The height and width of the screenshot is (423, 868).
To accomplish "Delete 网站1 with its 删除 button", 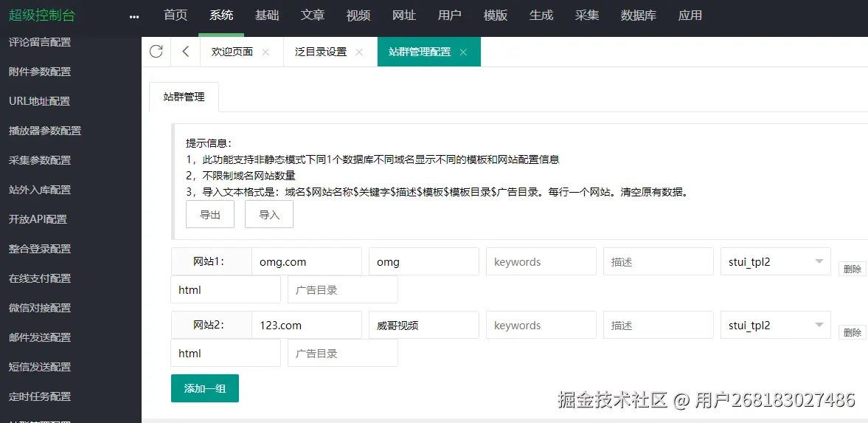I will (853, 269).
